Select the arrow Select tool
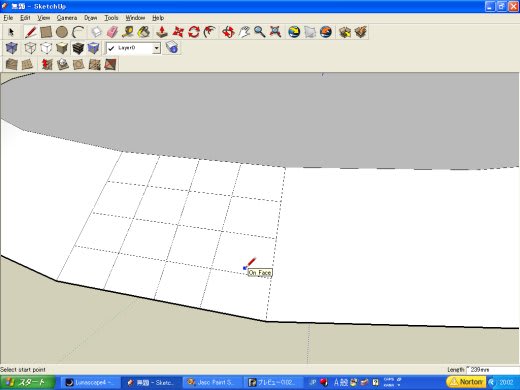The image size is (520, 390). point(11,32)
